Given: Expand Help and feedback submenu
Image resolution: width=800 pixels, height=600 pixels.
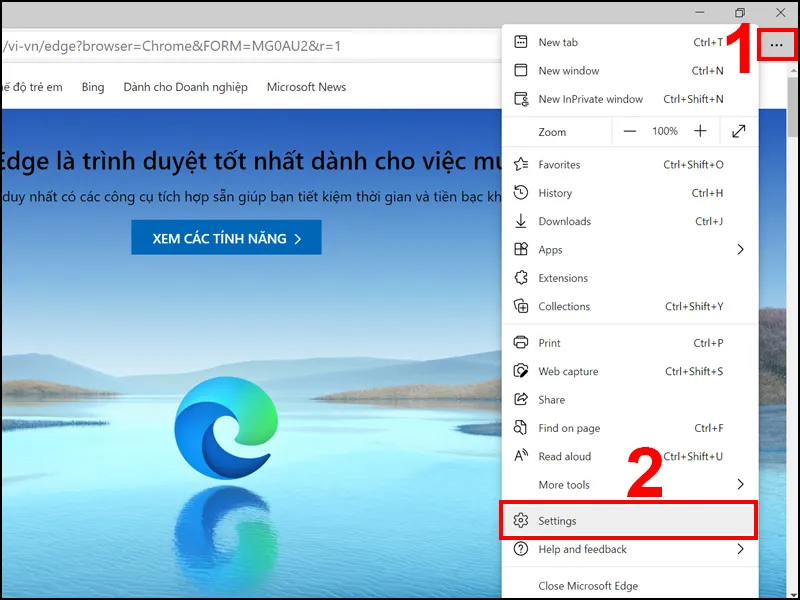Looking at the screenshot, I should point(740,549).
